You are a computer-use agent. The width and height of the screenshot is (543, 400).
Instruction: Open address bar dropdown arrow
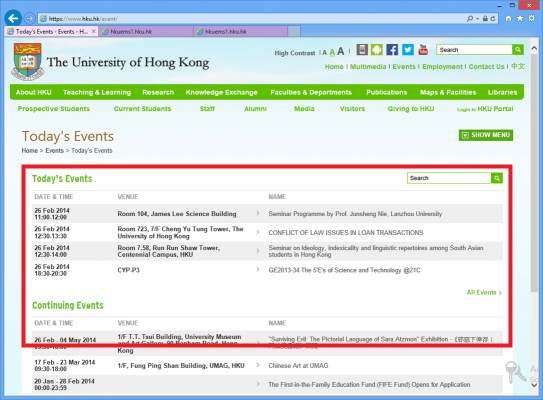pyautogui.click(x=477, y=19)
